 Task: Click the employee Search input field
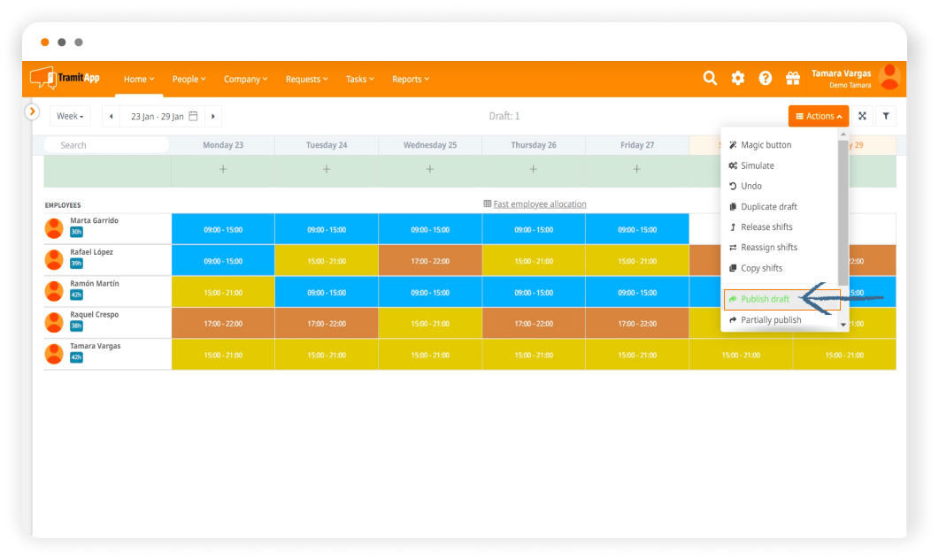pos(106,145)
